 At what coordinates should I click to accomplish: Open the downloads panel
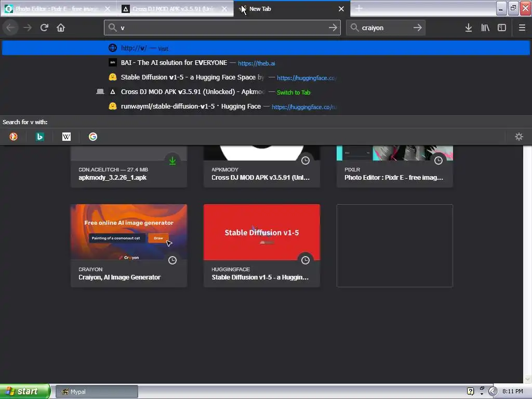click(x=469, y=28)
